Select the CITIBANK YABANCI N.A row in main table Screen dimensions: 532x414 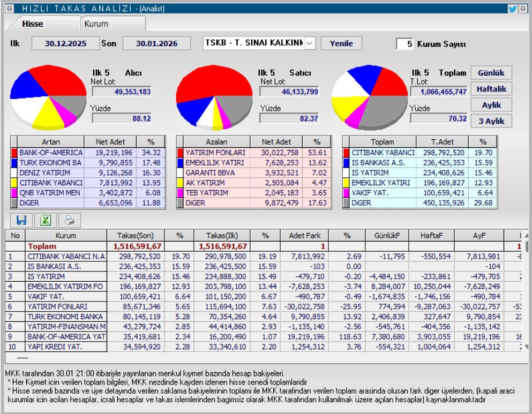pos(263,257)
